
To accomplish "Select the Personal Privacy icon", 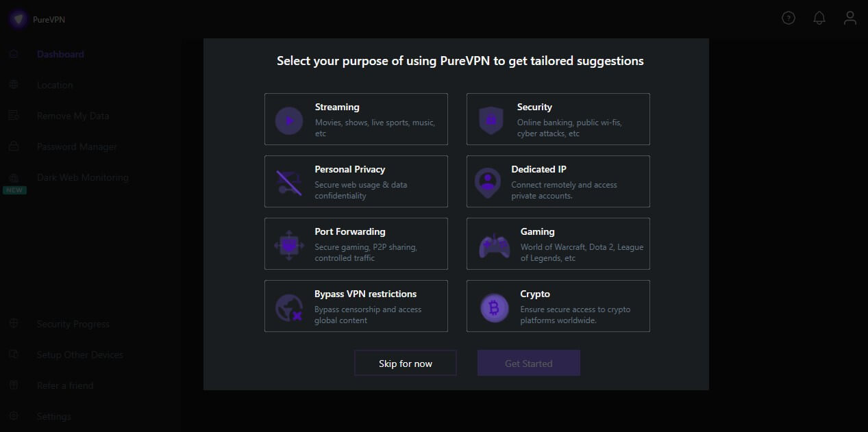I will point(288,181).
